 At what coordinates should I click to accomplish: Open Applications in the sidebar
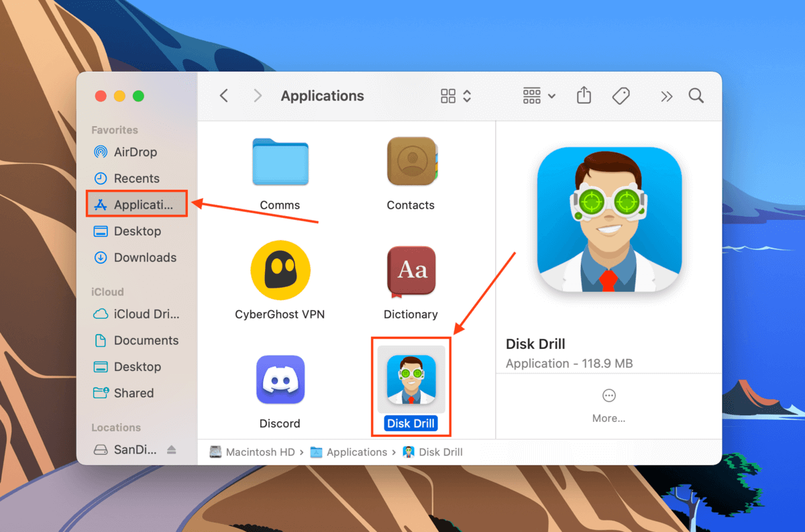137,205
